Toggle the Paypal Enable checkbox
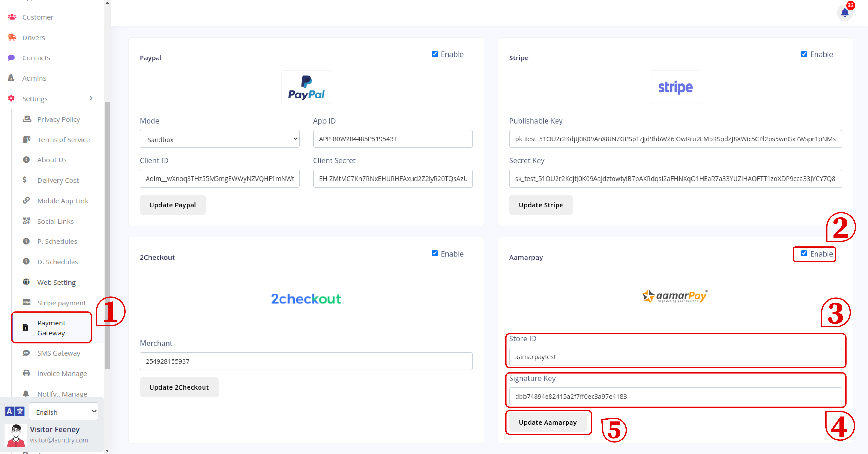 tap(435, 54)
